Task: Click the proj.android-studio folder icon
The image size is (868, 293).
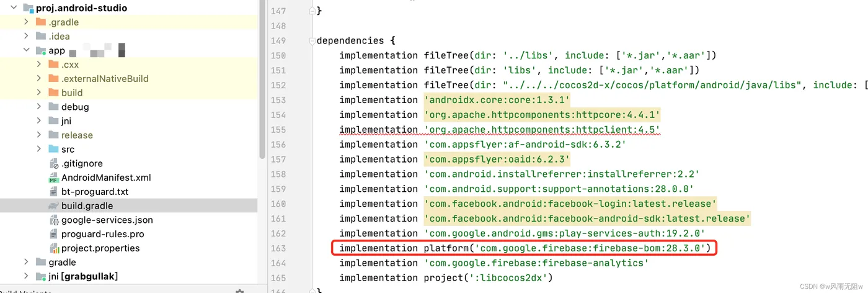Action: tap(28, 8)
